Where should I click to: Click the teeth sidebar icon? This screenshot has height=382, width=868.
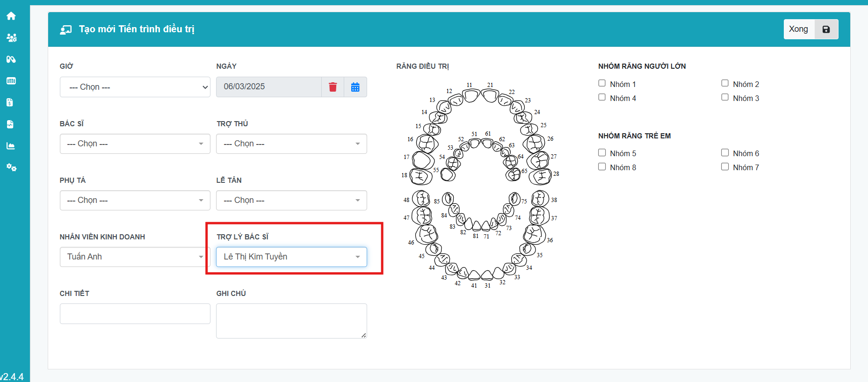tap(11, 81)
